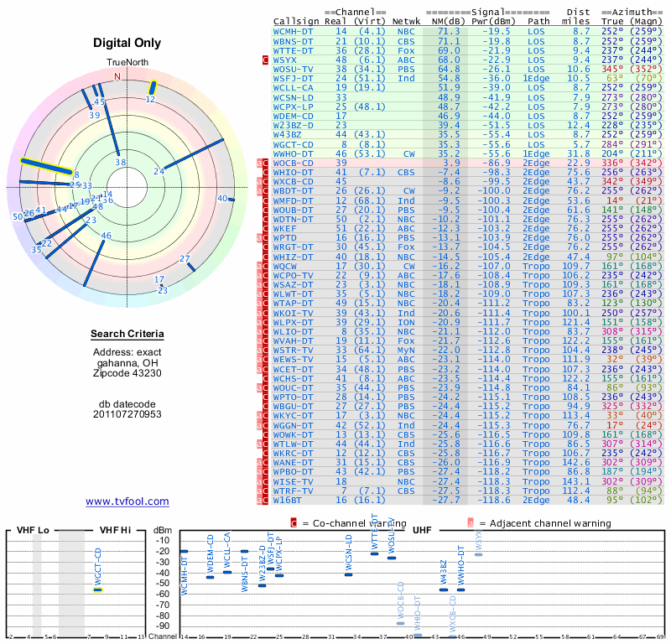Viewport: 671px width, 644px height.
Task: Select the W16BT callsign in last row
Action: click(289, 500)
